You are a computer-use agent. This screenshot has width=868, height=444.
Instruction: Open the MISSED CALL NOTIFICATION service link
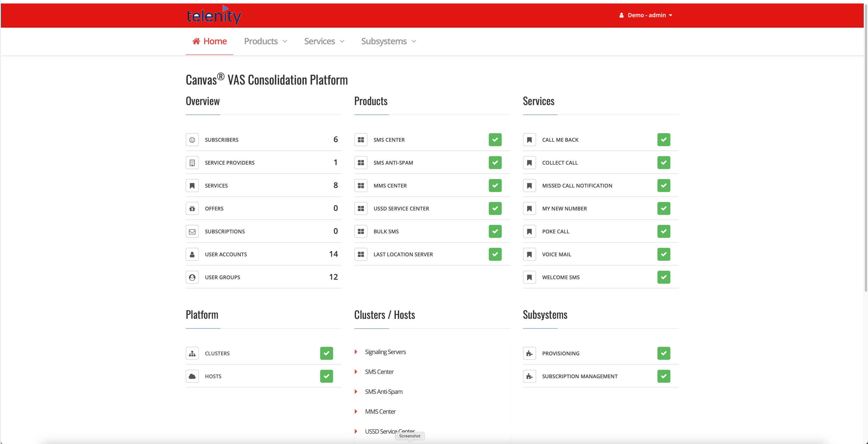(577, 186)
